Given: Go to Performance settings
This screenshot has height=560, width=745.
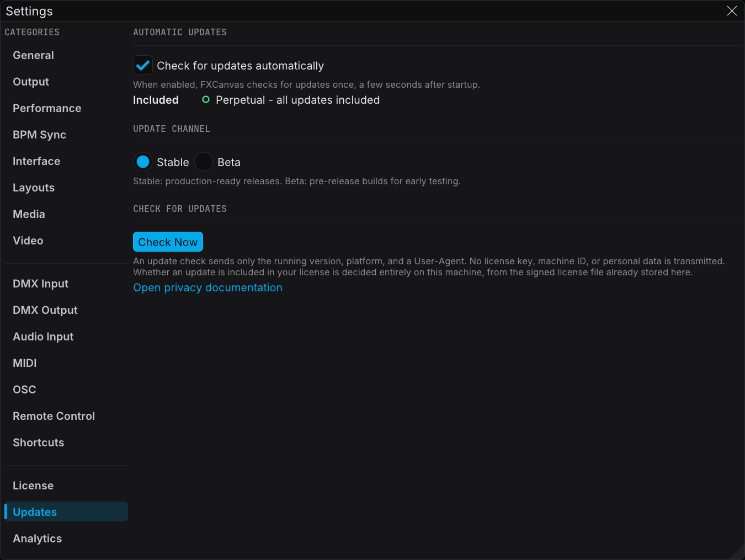Looking at the screenshot, I should pos(66,108).
